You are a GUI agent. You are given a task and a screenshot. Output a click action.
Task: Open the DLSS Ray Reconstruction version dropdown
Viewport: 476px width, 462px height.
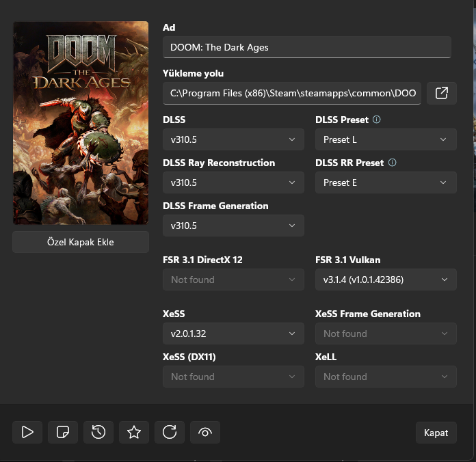[233, 182]
